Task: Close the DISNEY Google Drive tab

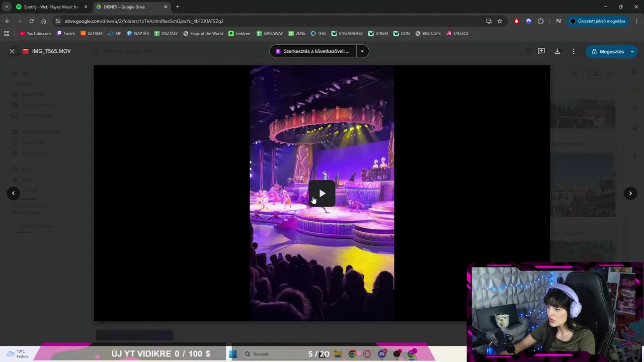Action: tap(166, 7)
